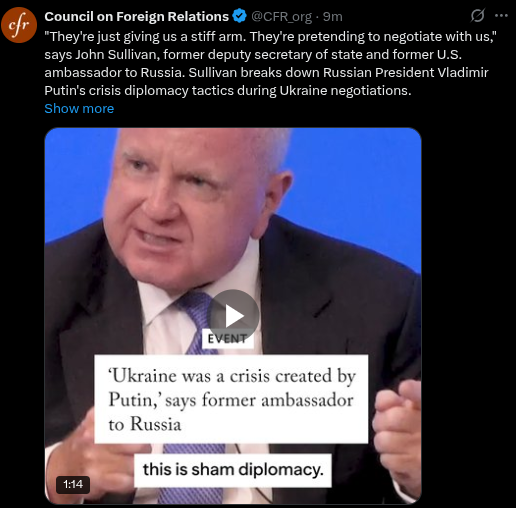Click the 'Ukraine was a crisis' headline box
This screenshot has width=516, height=508.
[231, 399]
